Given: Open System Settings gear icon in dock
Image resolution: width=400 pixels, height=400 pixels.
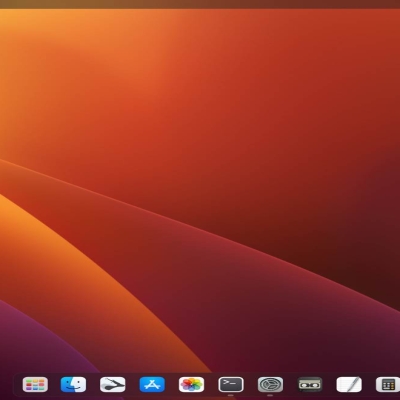Looking at the screenshot, I should 270,384.
